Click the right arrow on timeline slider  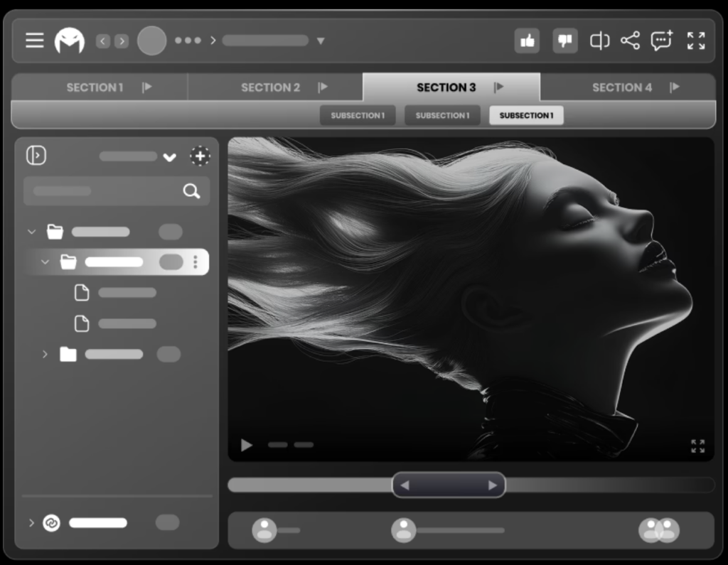pyautogui.click(x=492, y=485)
